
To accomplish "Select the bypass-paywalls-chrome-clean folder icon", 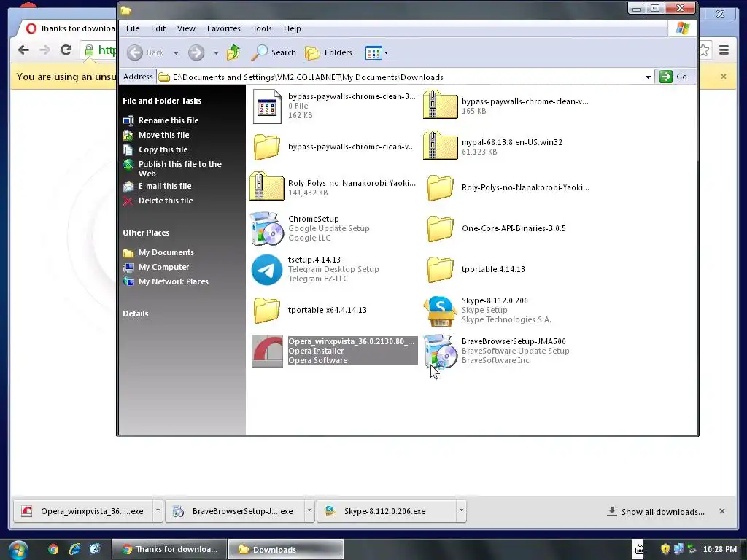I will click(267, 147).
